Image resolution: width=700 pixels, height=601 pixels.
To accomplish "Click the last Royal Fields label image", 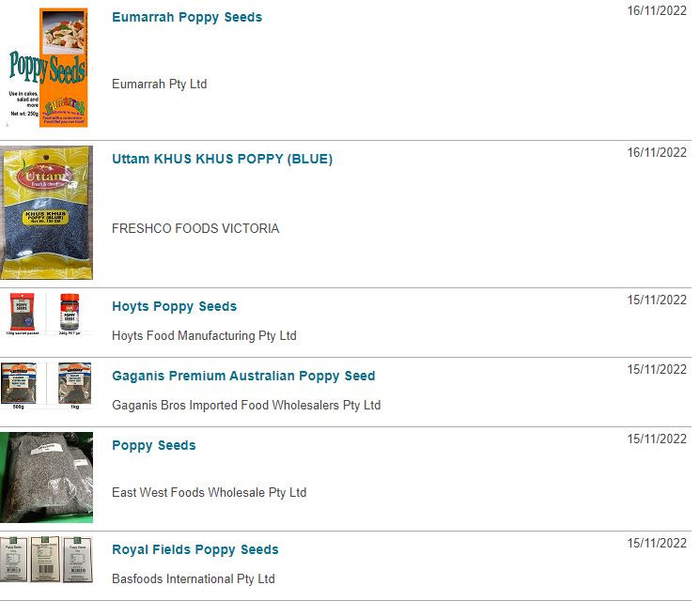I will click(x=78, y=560).
